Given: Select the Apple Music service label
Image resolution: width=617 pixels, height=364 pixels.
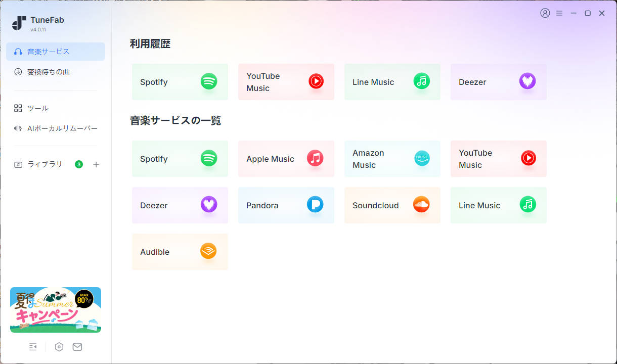Looking at the screenshot, I should (270, 159).
